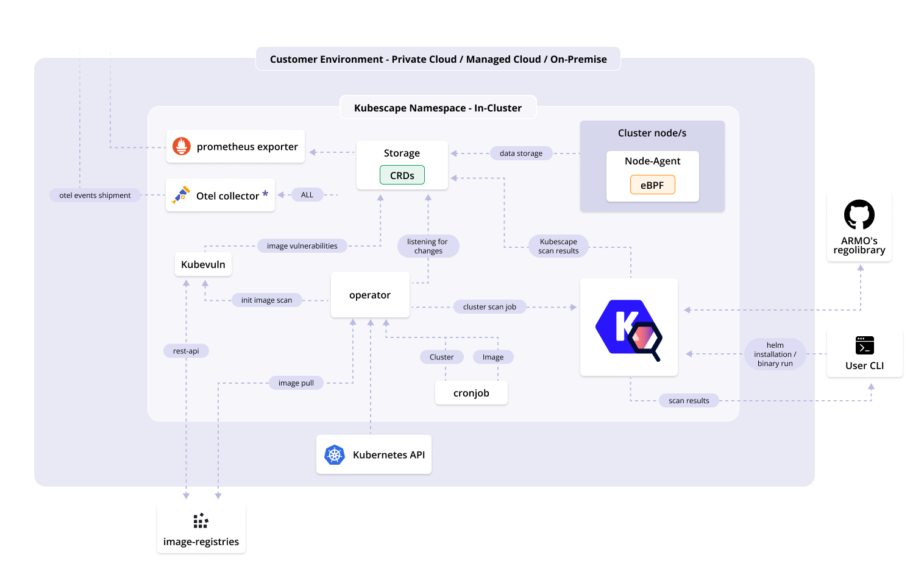Click the "listening for changes" label
The height and width of the screenshot is (578, 924).
point(427,246)
